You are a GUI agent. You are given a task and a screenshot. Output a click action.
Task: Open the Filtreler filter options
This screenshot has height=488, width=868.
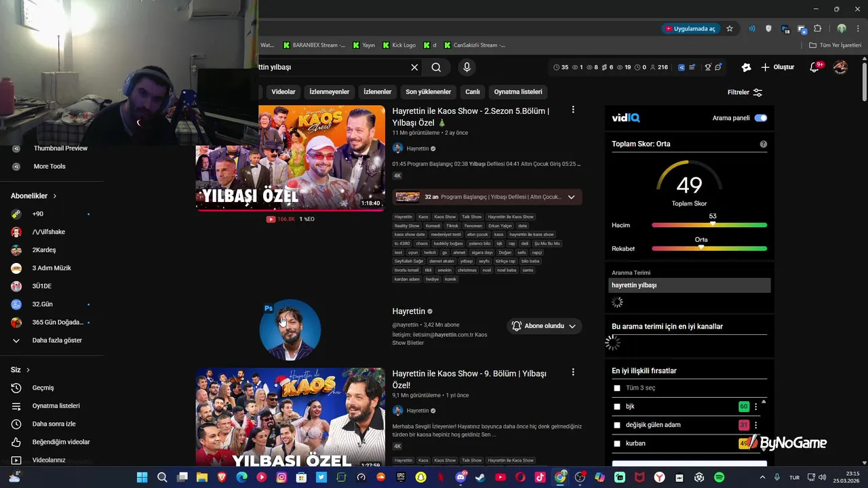click(x=745, y=92)
